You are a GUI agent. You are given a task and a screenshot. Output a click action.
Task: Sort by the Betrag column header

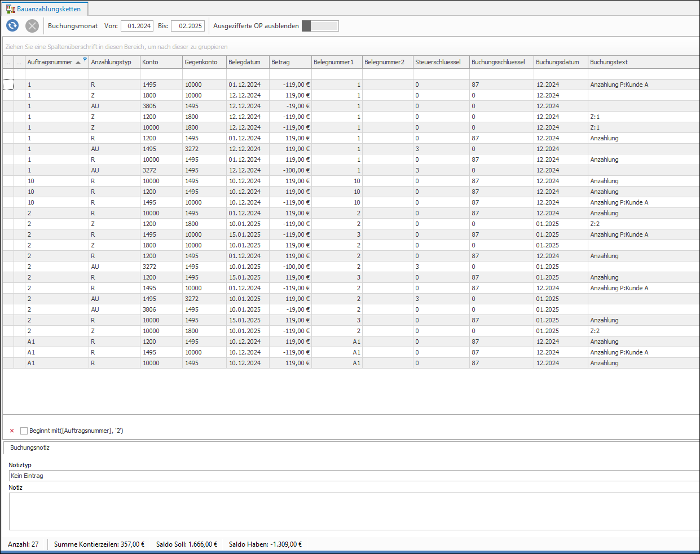coord(290,62)
